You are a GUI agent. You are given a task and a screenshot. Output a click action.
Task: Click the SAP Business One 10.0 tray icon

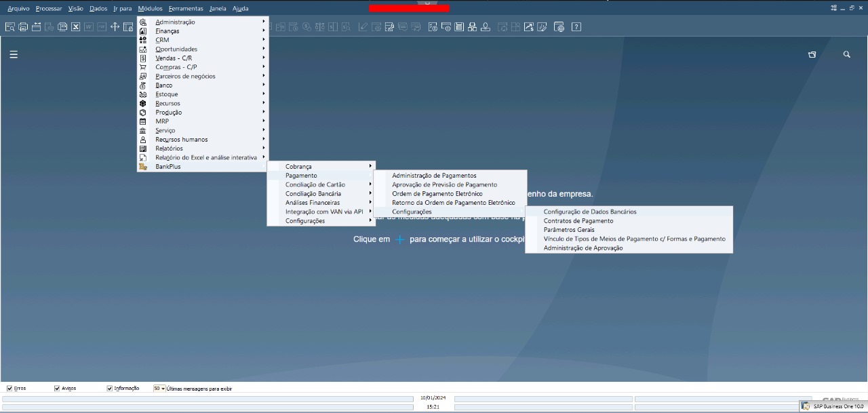[806, 406]
